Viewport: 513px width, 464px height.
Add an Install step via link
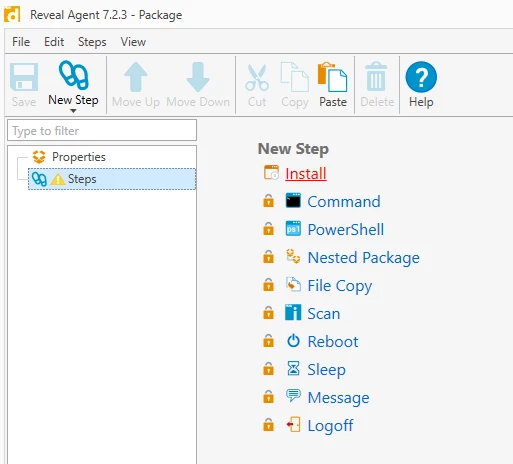tap(306, 173)
